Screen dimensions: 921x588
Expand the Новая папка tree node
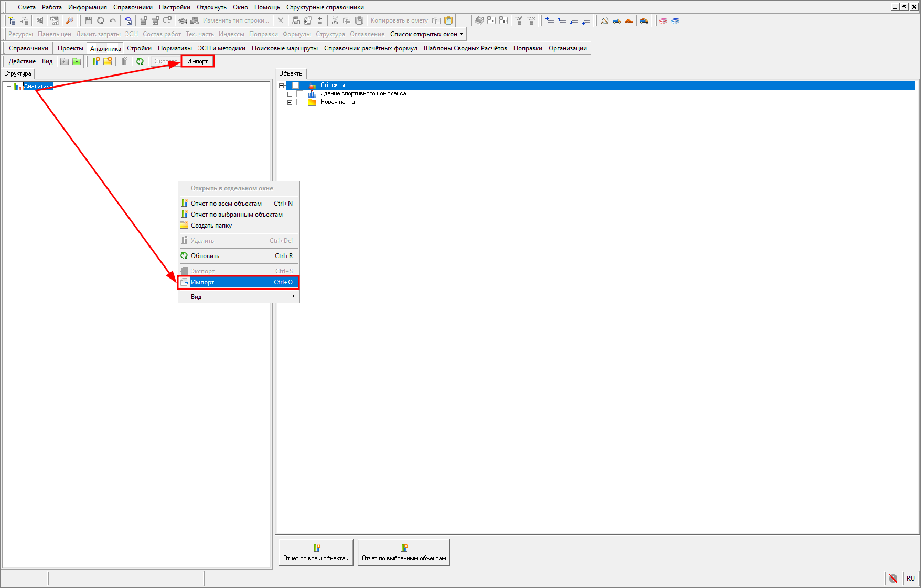pos(290,102)
